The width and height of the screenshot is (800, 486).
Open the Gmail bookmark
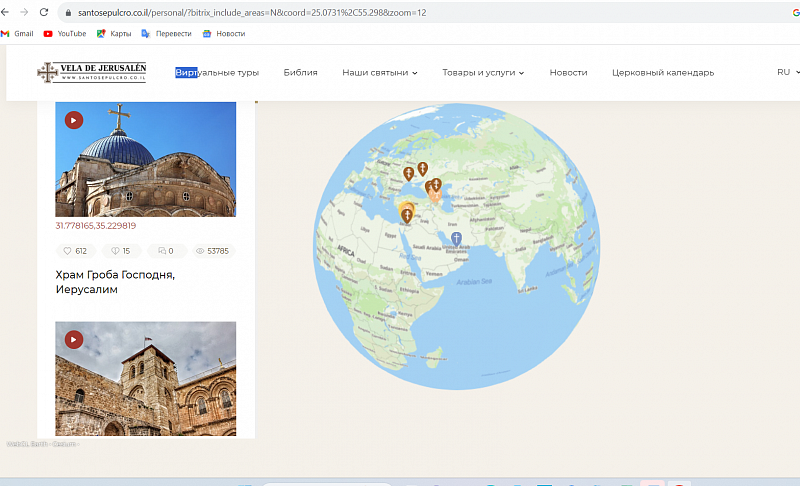point(18,33)
